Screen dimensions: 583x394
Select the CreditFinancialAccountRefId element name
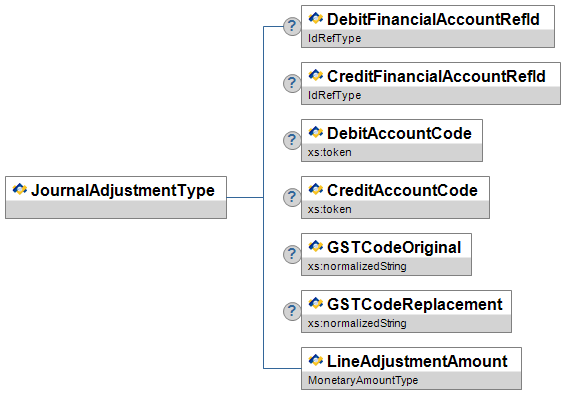tap(436, 76)
